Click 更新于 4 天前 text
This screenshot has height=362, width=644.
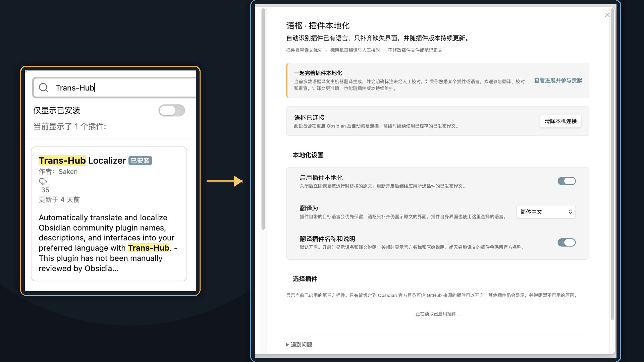(x=59, y=200)
